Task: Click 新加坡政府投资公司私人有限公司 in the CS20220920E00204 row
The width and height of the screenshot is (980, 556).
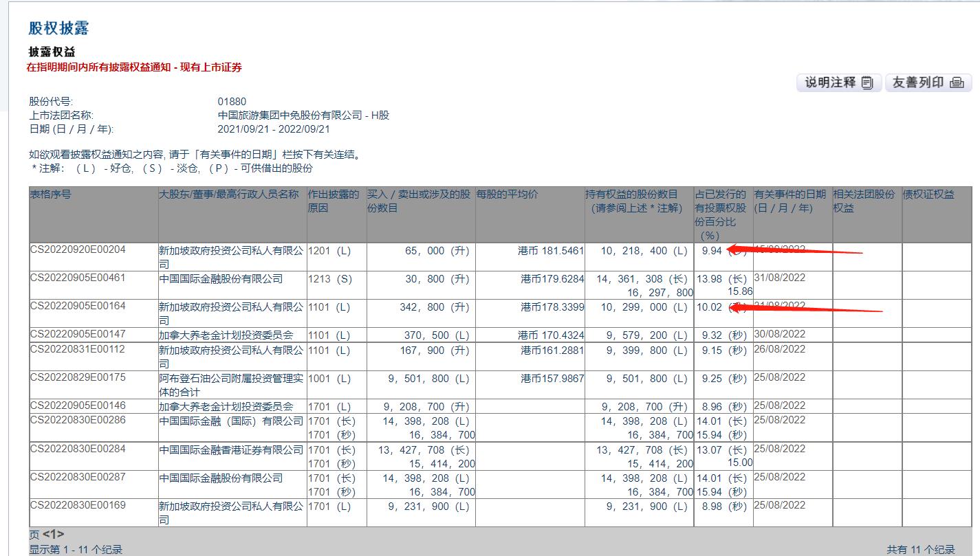Action: pyautogui.click(x=231, y=257)
